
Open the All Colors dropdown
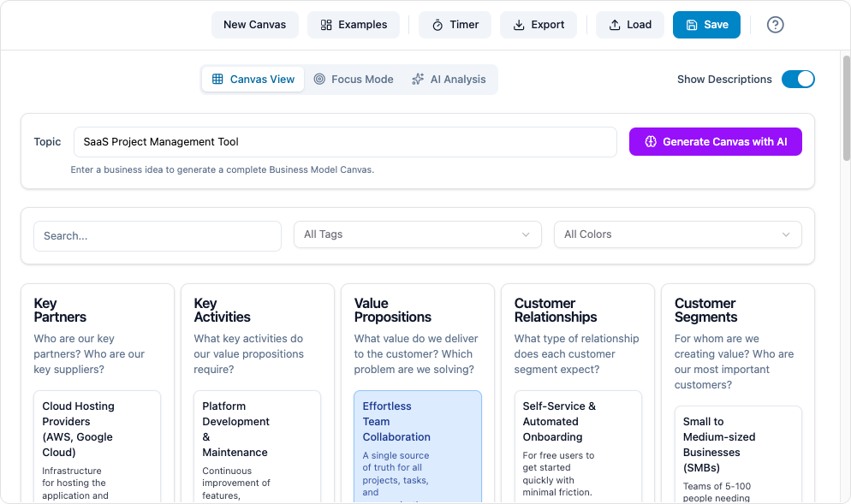(676, 234)
